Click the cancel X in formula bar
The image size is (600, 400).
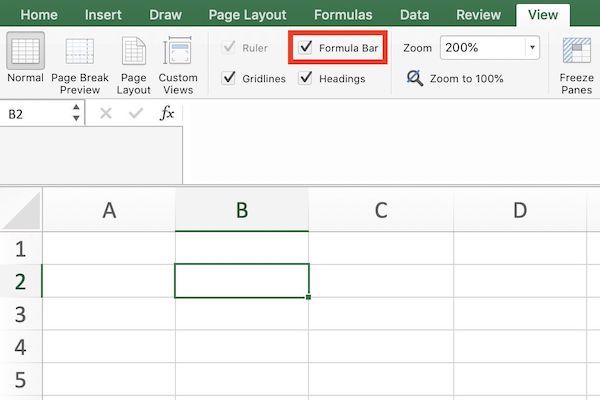click(x=106, y=113)
